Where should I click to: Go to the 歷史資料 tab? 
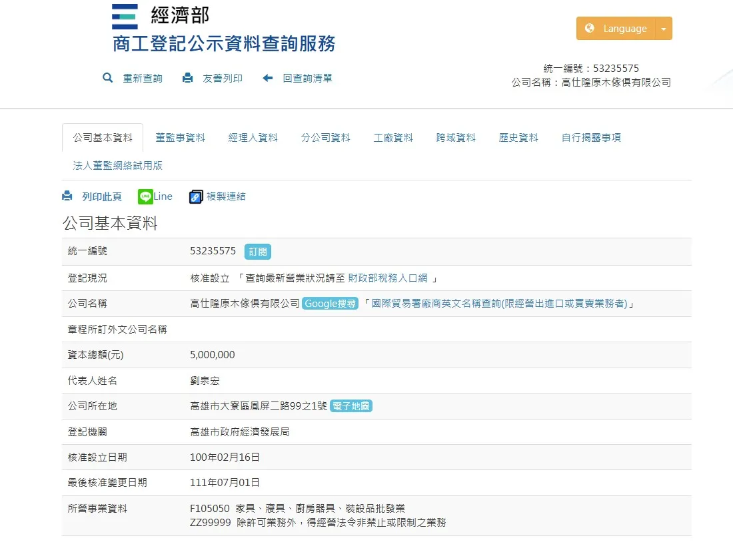[x=518, y=138]
